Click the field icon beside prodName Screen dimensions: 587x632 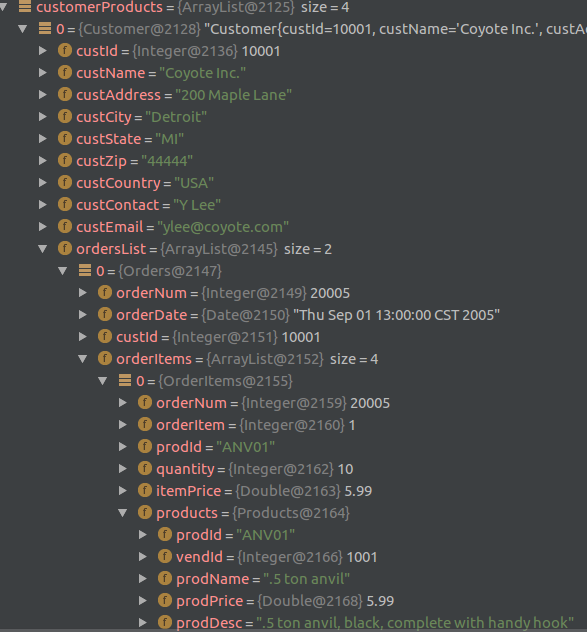tap(164, 578)
